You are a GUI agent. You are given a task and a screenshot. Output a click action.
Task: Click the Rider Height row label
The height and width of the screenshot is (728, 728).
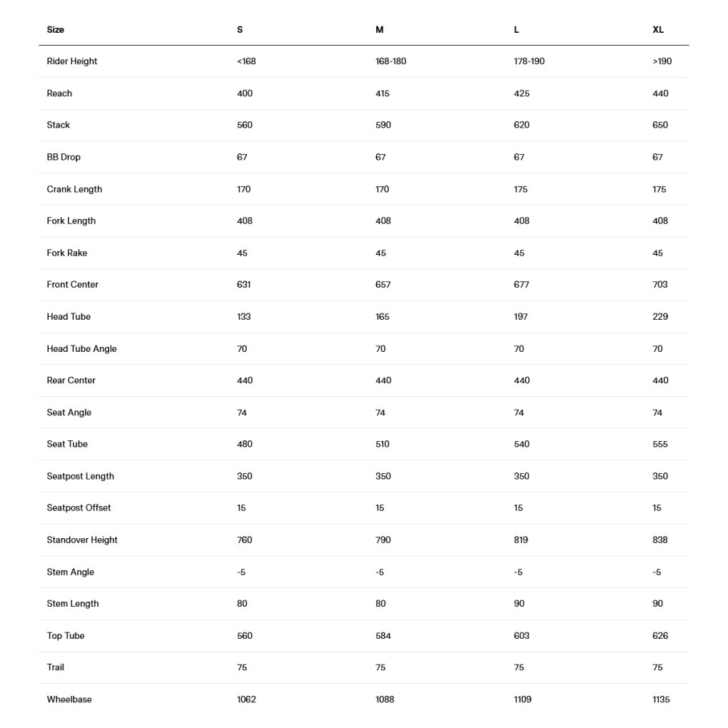pos(72,61)
